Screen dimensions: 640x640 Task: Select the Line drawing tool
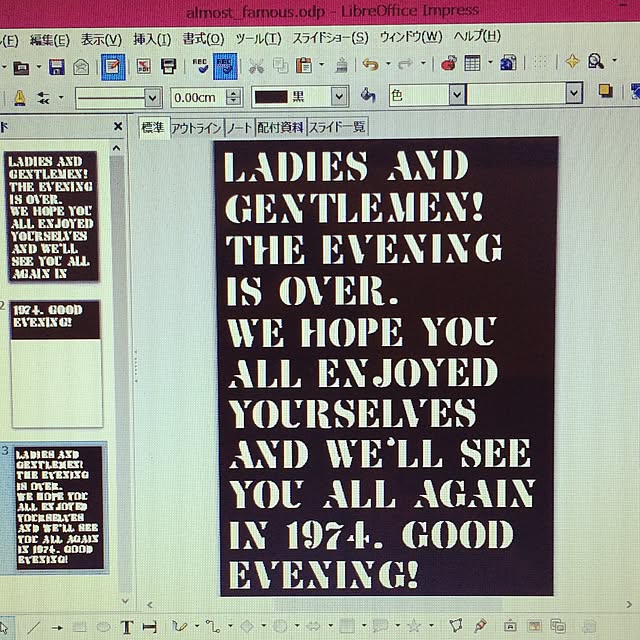[34, 627]
